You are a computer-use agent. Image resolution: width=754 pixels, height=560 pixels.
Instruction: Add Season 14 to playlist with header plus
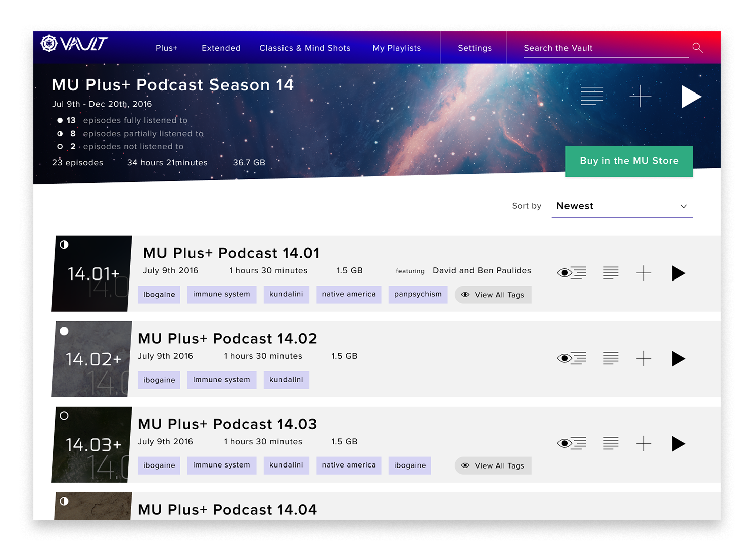pos(641,96)
